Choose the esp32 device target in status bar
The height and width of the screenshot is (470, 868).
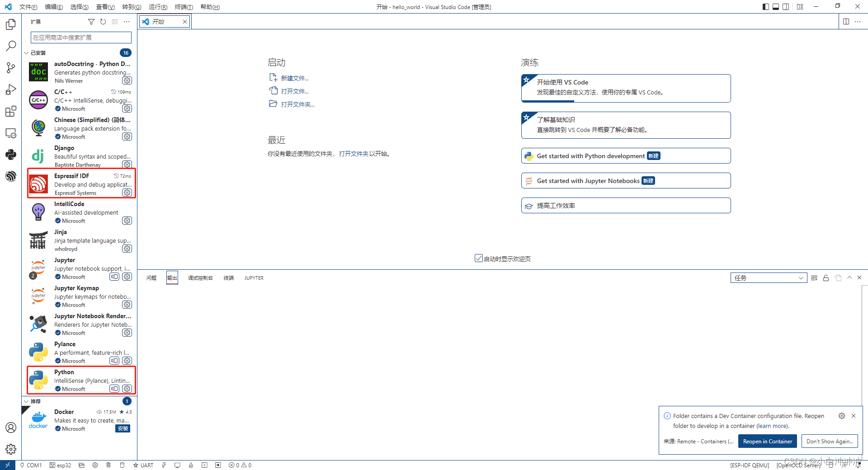[60, 465]
